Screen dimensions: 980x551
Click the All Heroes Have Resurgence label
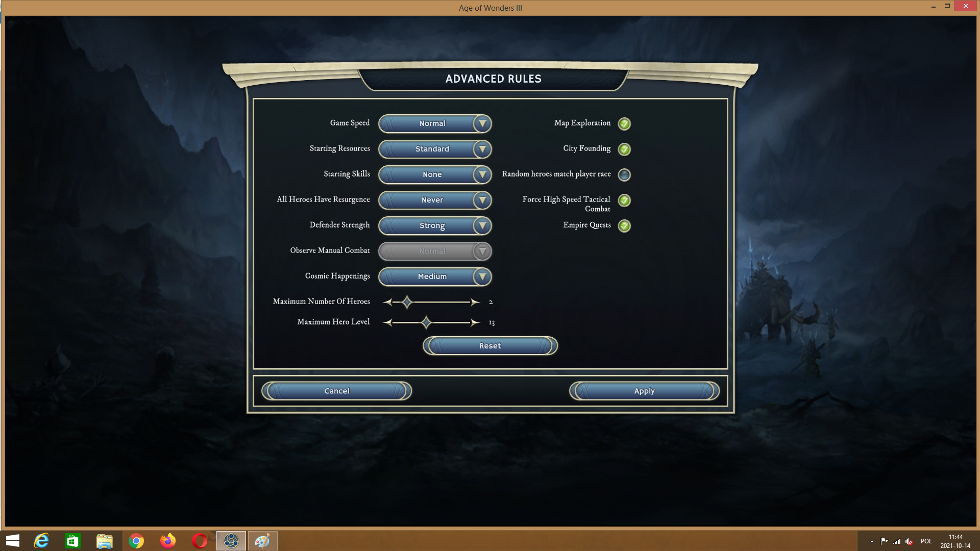[x=323, y=199]
